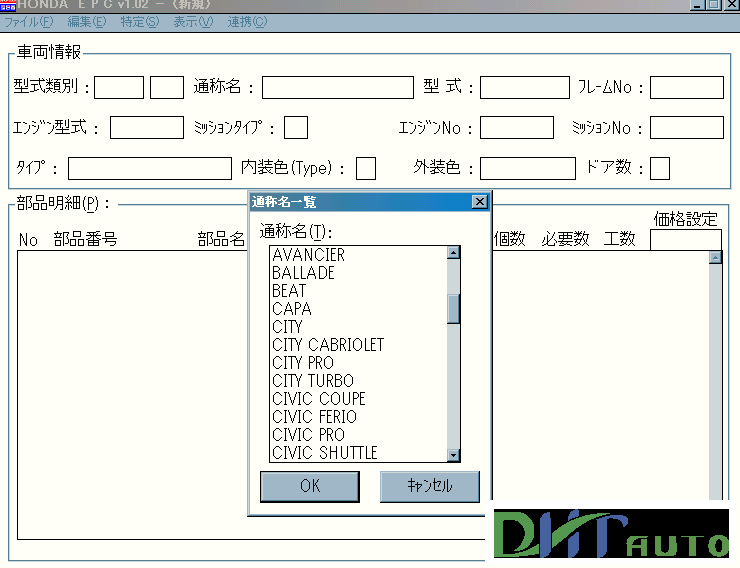Click the ミッションNo input field
This screenshot has height=568, width=740.
tap(687, 127)
